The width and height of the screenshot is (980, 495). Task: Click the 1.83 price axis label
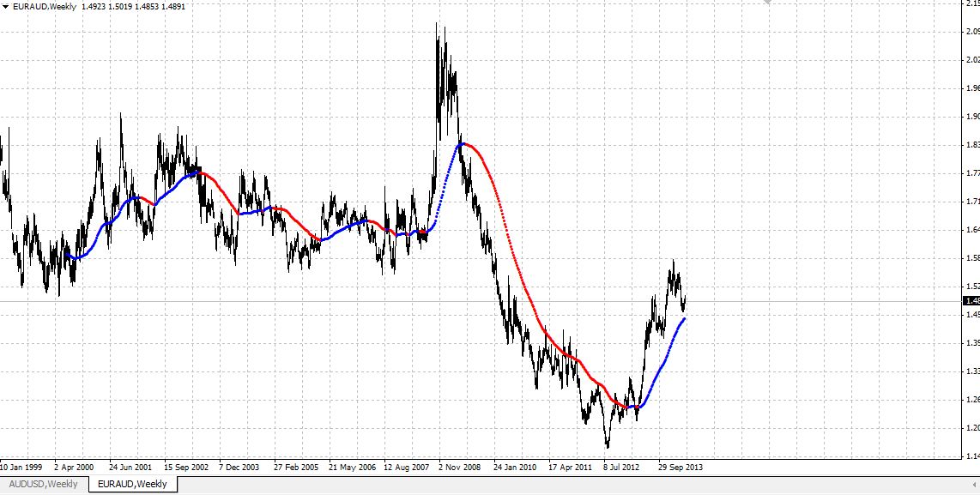point(972,145)
